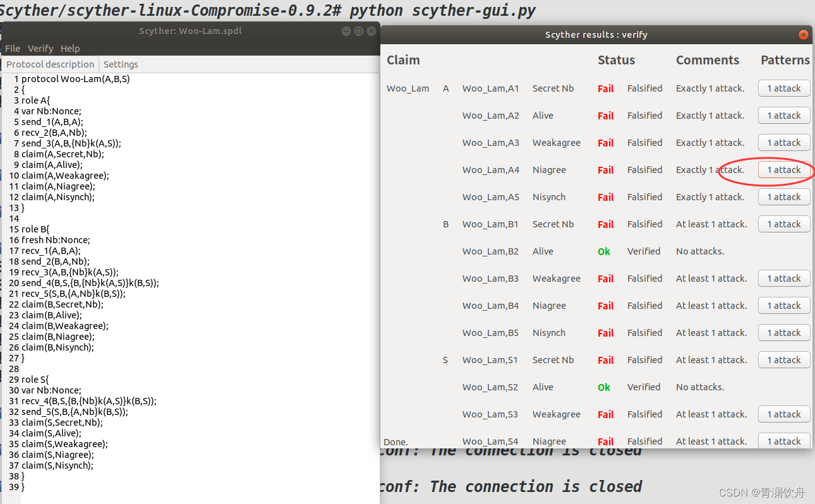This screenshot has width=815, height=504.
Task: Click 'Exactly 1 attack.' comment for Woo_Lam,A1
Action: 710,88
